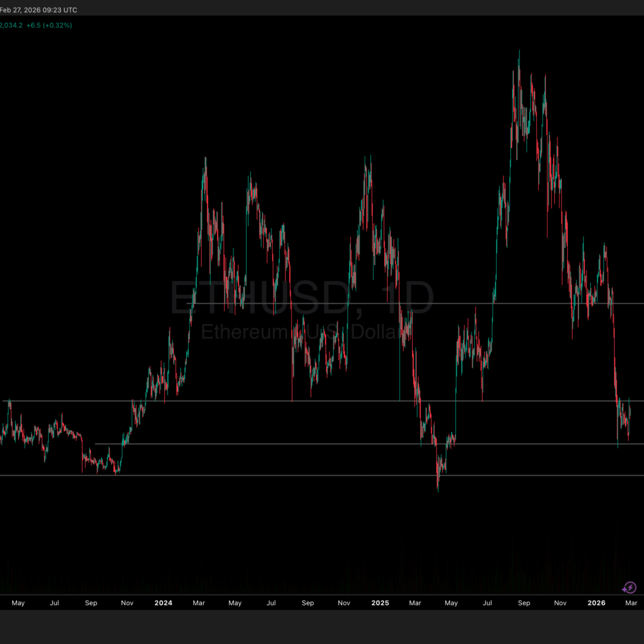Click the rightmost Mar label on time axis
Image resolution: width=644 pixels, height=644 pixels.
coord(632,603)
